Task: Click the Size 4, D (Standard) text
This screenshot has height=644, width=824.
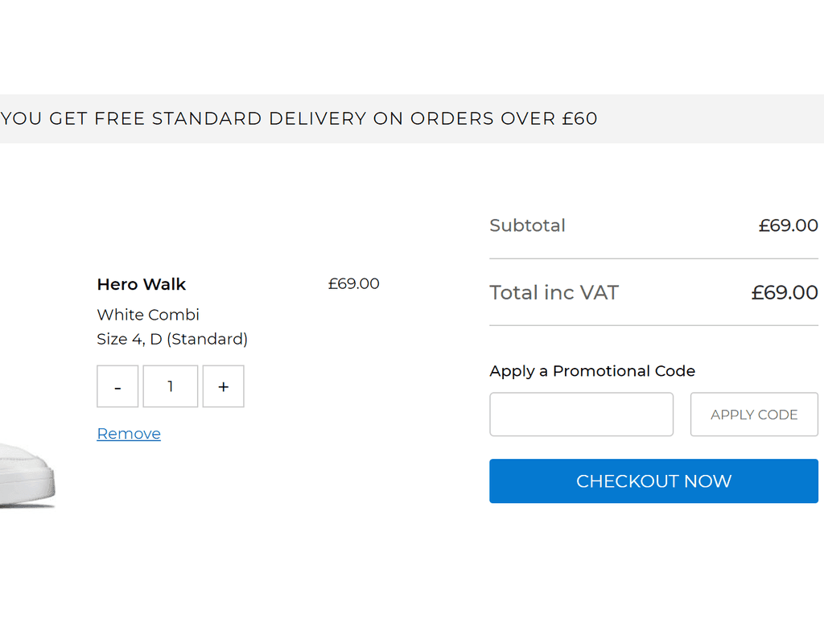Action: (172, 339)
